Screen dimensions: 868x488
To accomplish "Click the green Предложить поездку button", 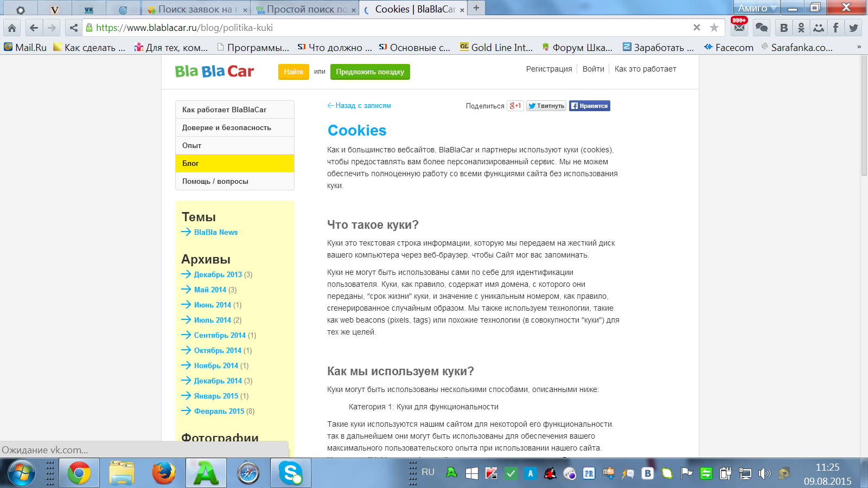I will (x=370, y=72).
